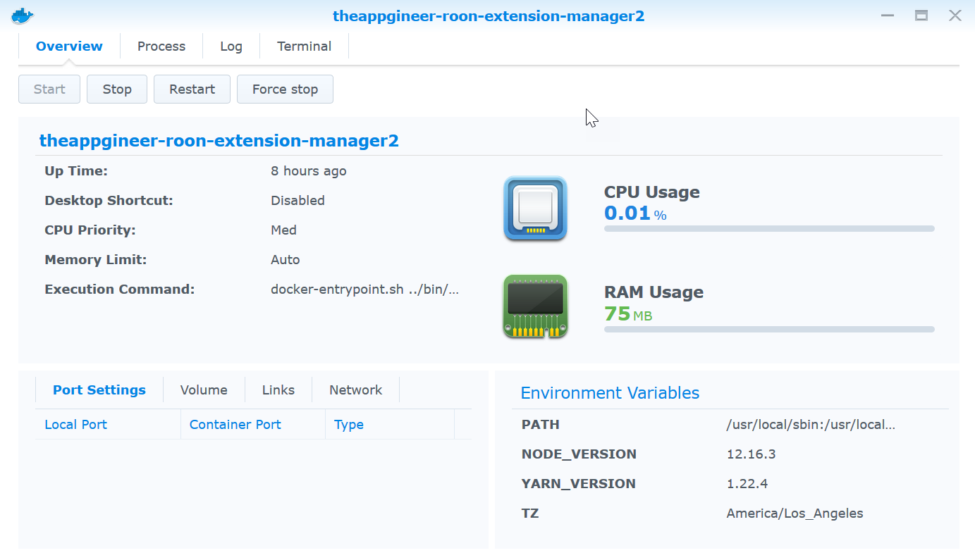
Task: Show the Volume settings tab
Action: click(x=204, y=390)
